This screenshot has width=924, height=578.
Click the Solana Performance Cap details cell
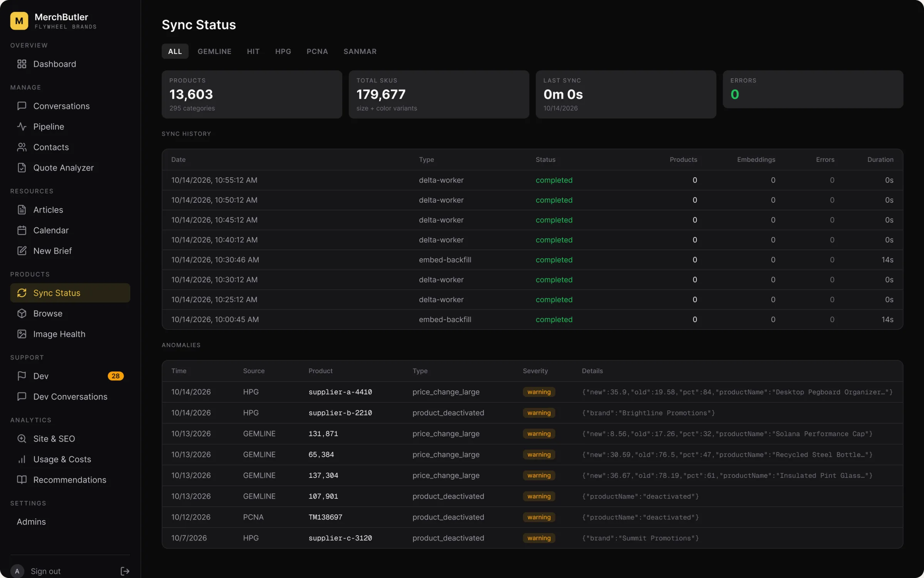tap(727, 434)
